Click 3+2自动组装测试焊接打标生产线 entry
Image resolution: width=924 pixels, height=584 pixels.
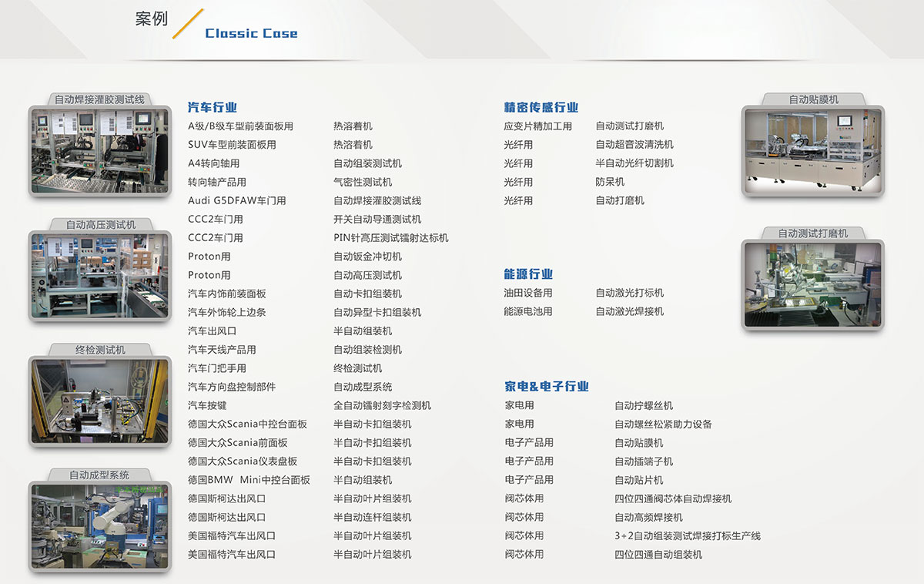pyautogui.click(x=687, y=536)
